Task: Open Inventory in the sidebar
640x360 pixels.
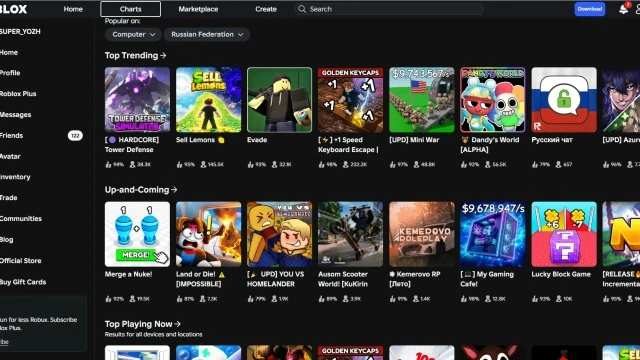Action: (15, 177)
